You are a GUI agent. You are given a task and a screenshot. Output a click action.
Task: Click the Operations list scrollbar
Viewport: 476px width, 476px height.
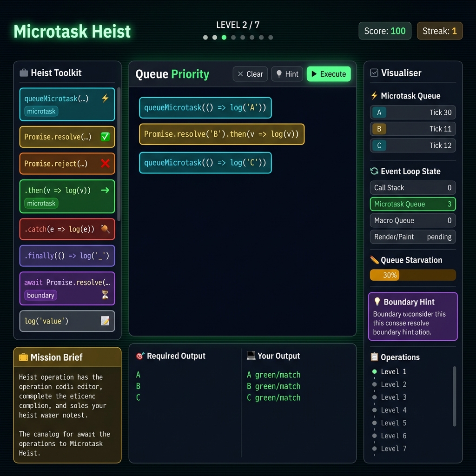pyautogui.click(x=455, y=397)
